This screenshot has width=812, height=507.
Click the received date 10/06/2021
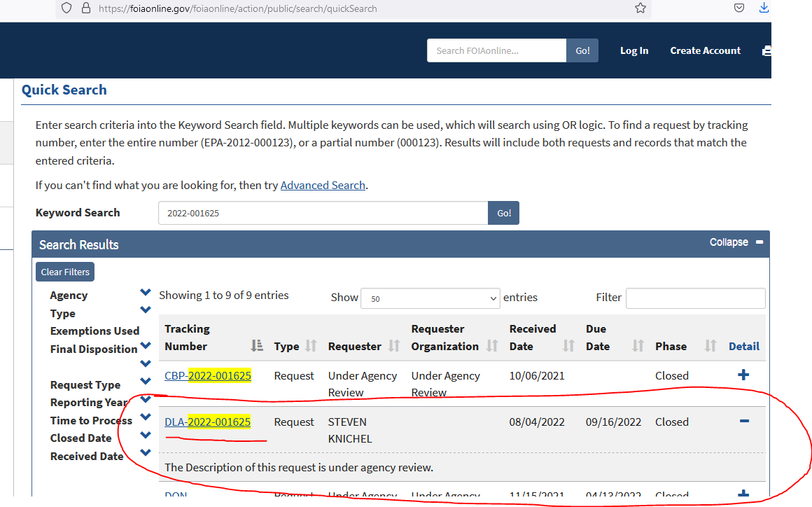537,375
